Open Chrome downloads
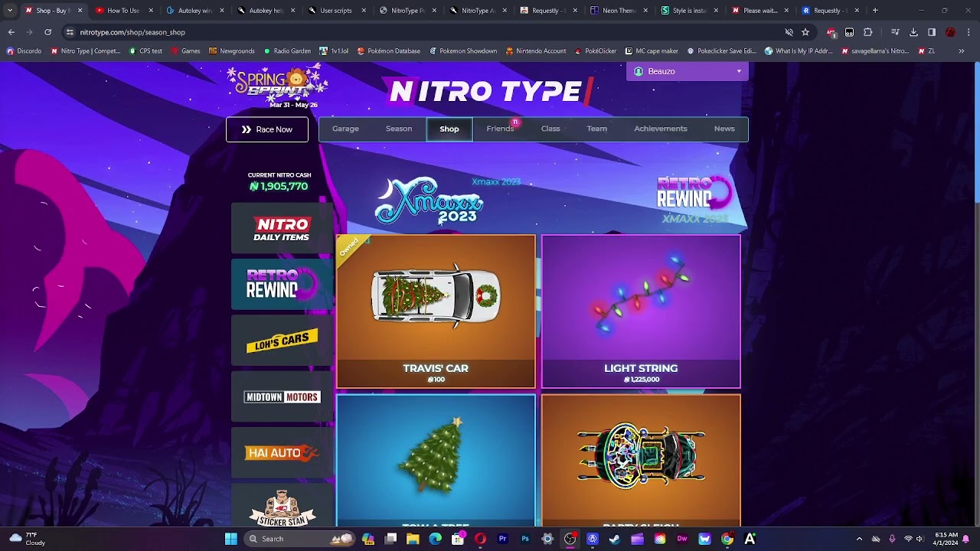Image resolution: width=980 pixels, height=551 pixels. (913, 32)
